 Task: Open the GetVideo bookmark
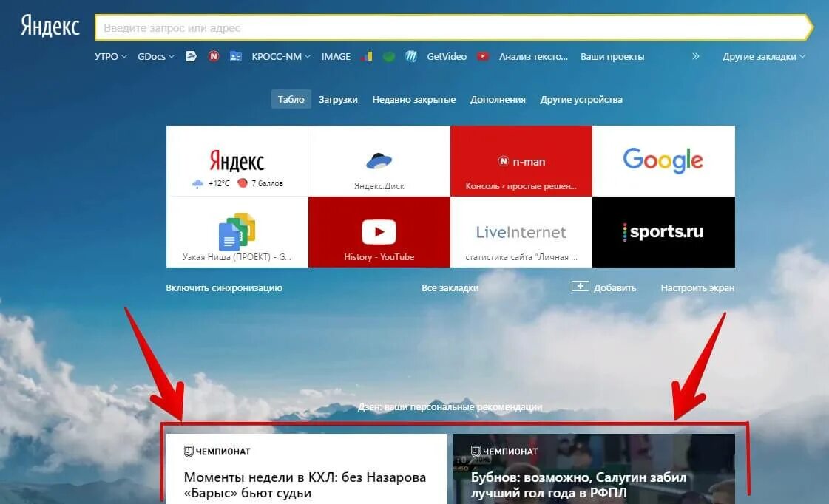coord(447,56)
